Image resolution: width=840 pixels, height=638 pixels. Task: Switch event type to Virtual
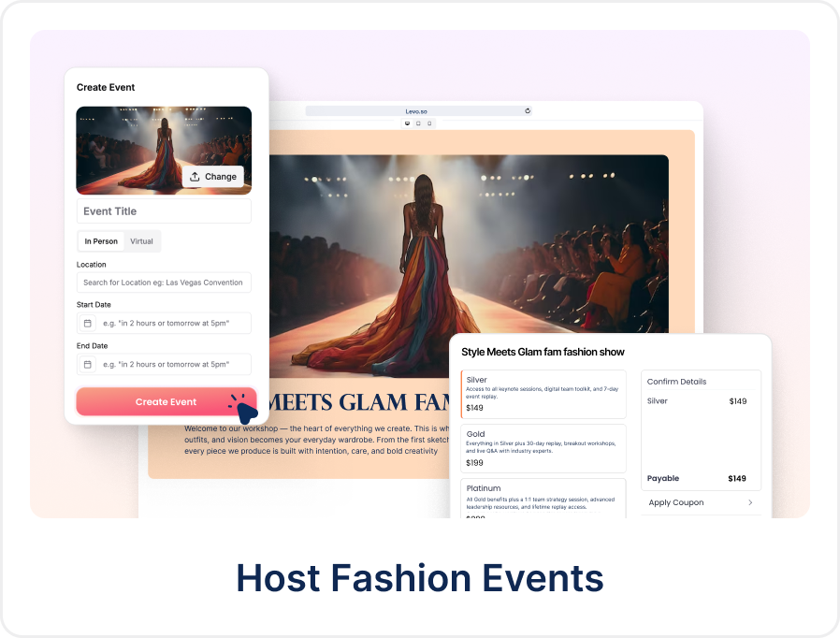coord(141,241)
